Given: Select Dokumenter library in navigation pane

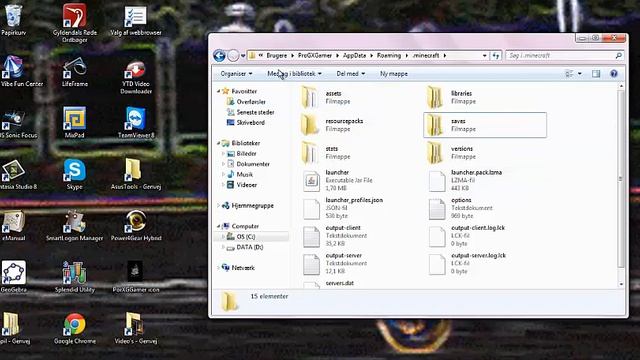Looking at the screenshot, I should (x=249, y=164).
